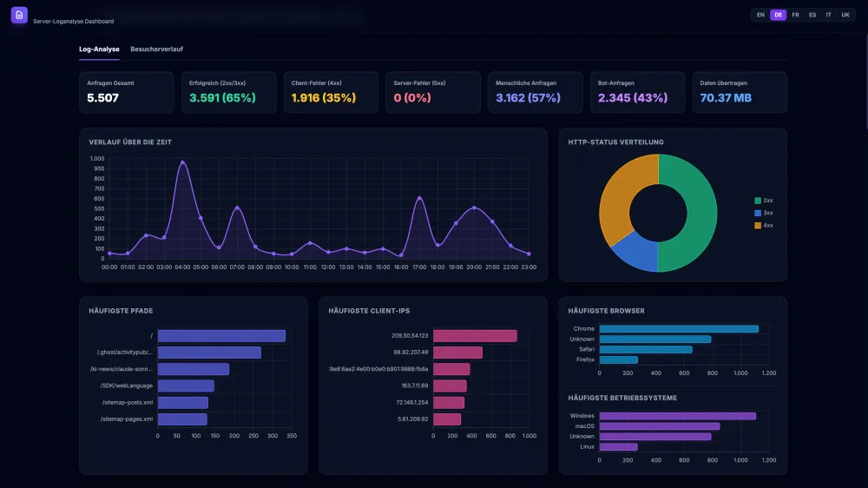Click the Menschliche Anfragen 3.162 (57%) value
The image size is (868, 488).
pyautogui.click(x=528, y=98)
